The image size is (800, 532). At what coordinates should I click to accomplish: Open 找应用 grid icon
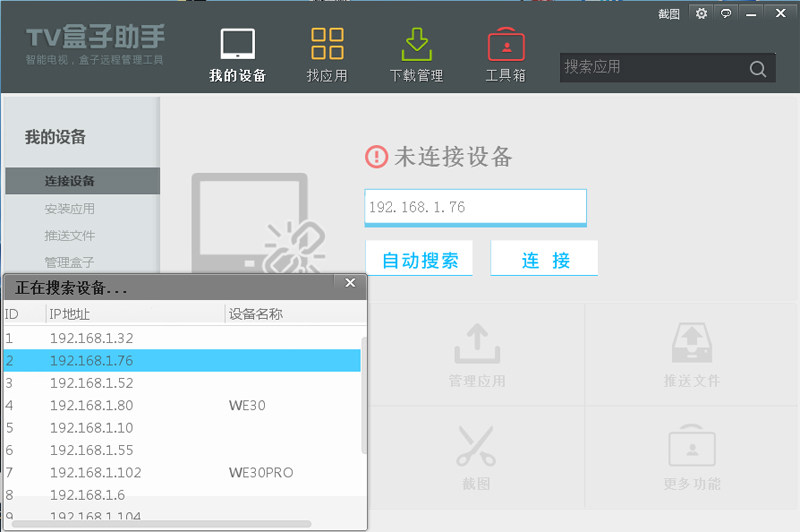tap(327, 45)
